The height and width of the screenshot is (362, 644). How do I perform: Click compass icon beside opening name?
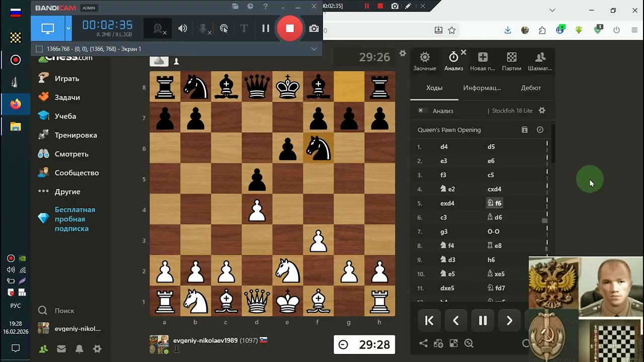pyautogui.click(x=540, y=130)
